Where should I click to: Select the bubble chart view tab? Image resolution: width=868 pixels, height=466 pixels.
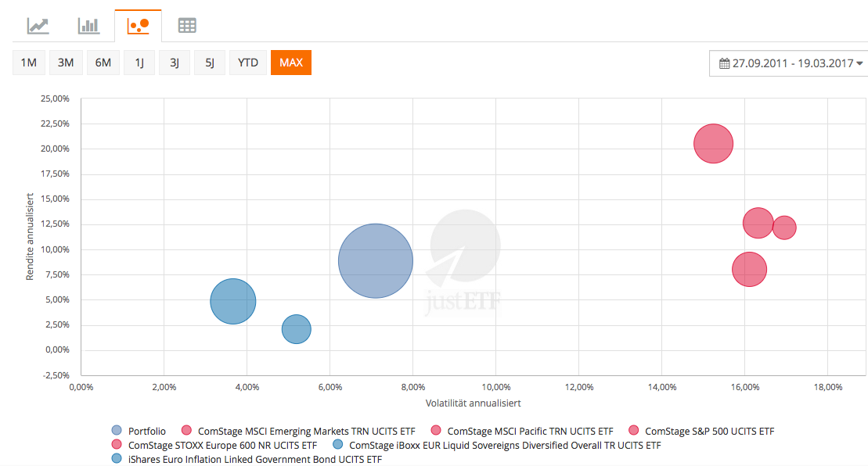click(x=139, y=26)
